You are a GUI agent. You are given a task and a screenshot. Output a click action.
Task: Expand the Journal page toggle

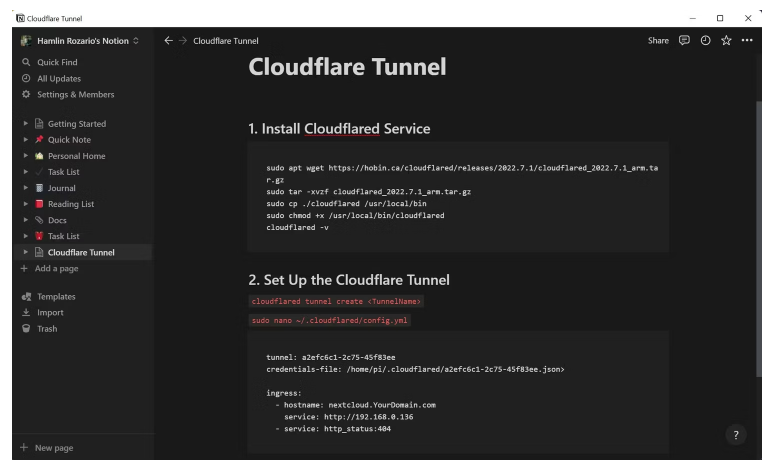click(26, 188)
